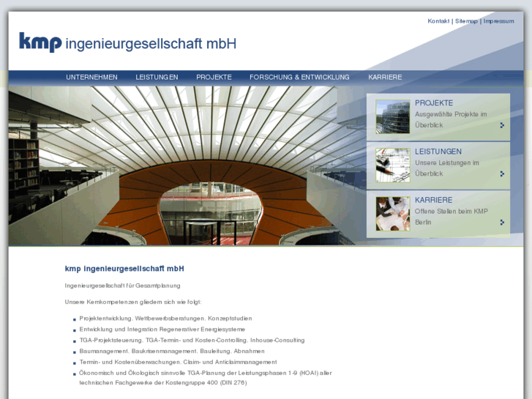Click the arrow icon in Projekte teaser
This screenshot has height=399, width=532.
(502, 125)
